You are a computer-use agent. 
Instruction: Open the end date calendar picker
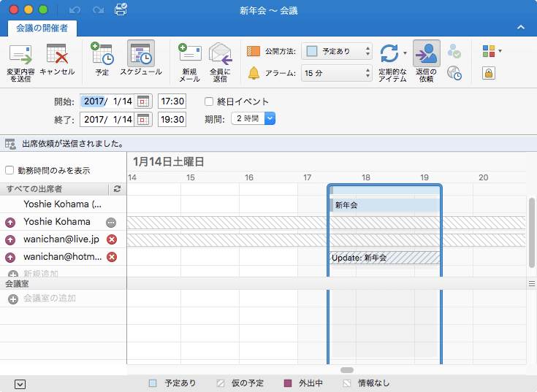pyautogui.click(x=143, y=120)
